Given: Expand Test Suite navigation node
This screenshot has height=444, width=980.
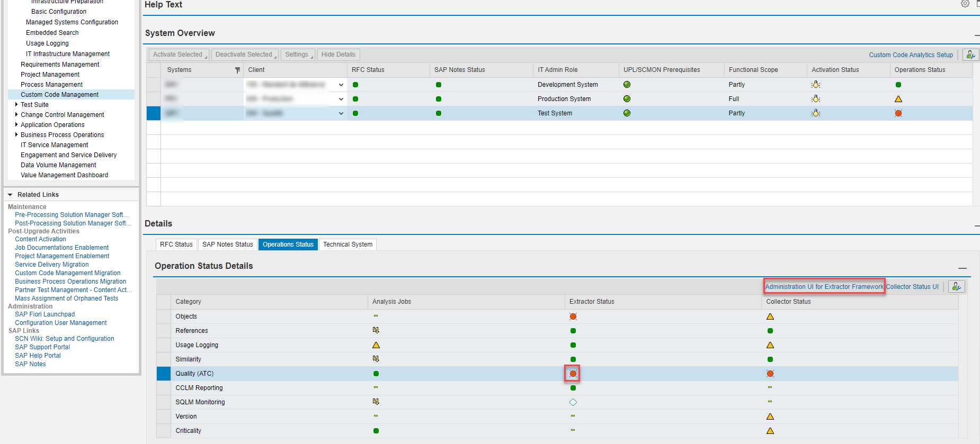Looking at the screenshot, I should point(16,105).
